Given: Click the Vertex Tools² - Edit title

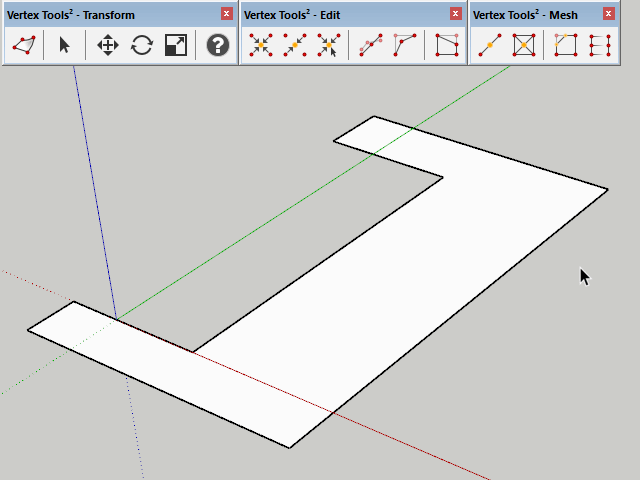Looking at the screenshot, I should pos(292,15).
